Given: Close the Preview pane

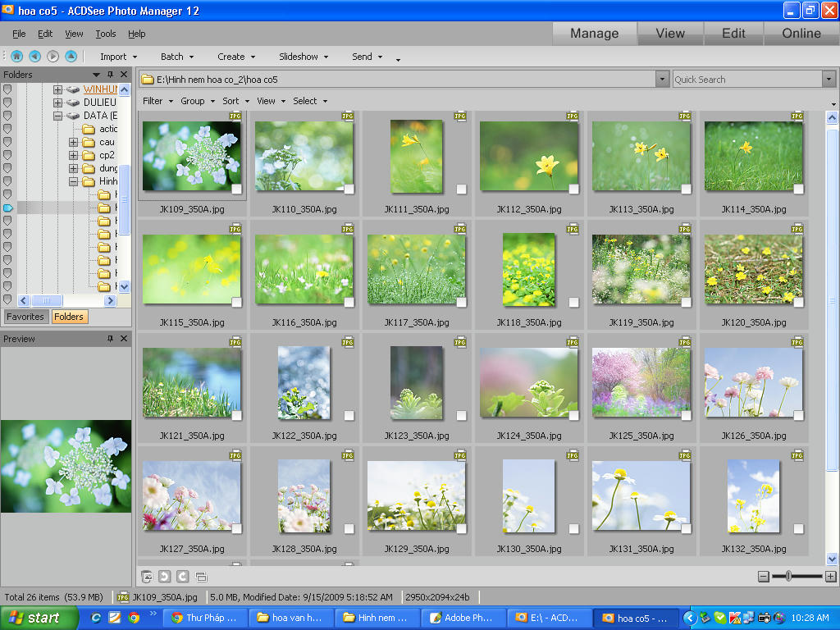Looking at the screenshot, I should pos(124,339).
